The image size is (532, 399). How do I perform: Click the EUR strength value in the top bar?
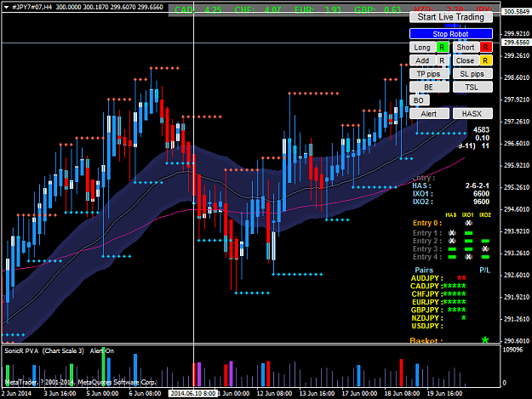click(x=333, y=10)
